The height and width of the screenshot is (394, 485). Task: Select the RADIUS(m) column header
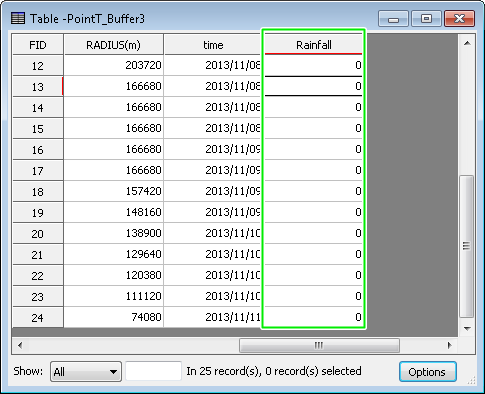[x=113, y=44]
